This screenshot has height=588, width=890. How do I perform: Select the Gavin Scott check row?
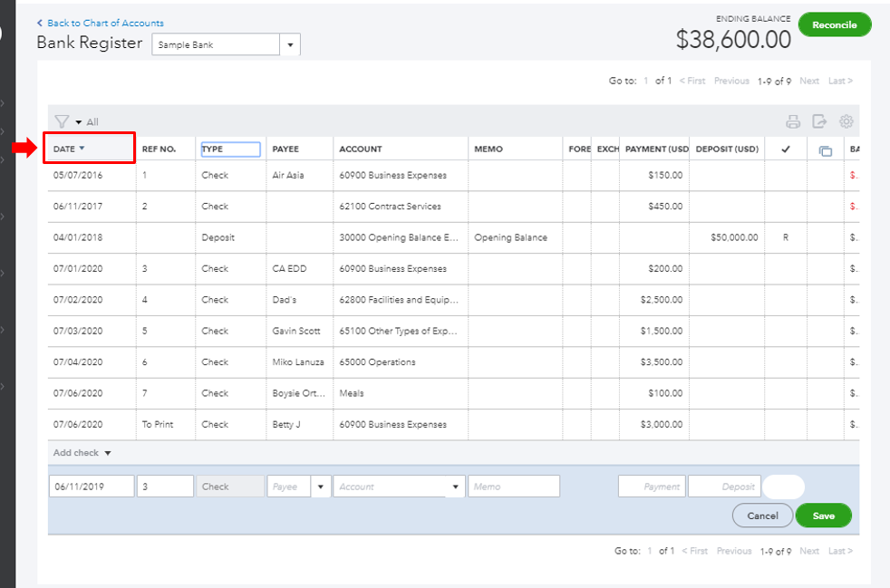tap(295, 331)
